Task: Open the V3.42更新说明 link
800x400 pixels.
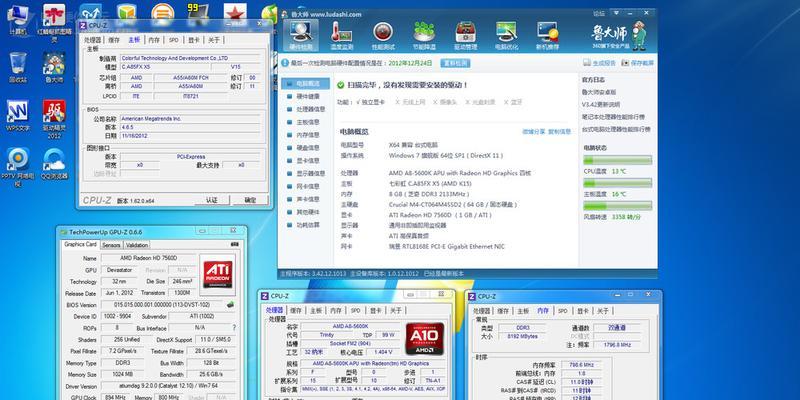Action: [601, 105]
